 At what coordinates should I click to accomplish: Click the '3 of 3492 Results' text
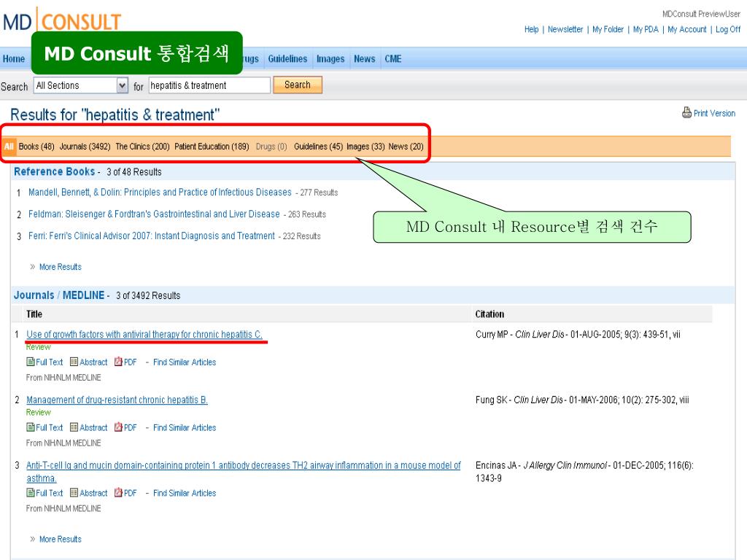(x=148, y=295)
